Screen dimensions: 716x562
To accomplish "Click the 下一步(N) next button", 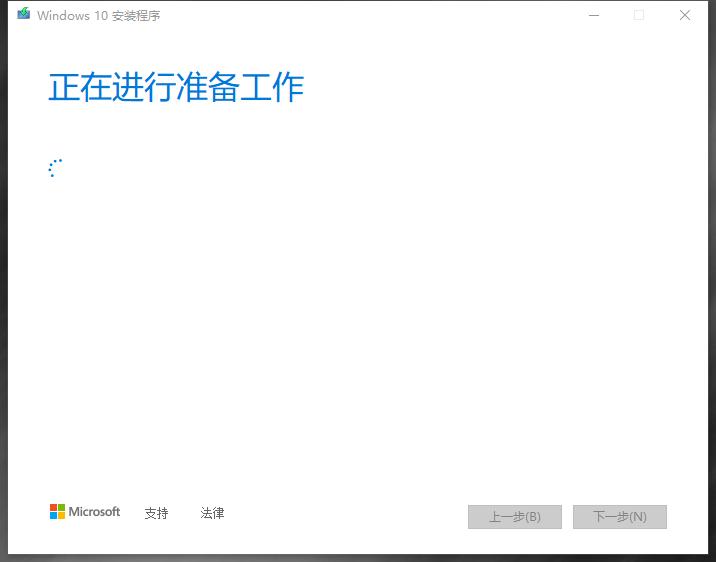I will point(620,517).
